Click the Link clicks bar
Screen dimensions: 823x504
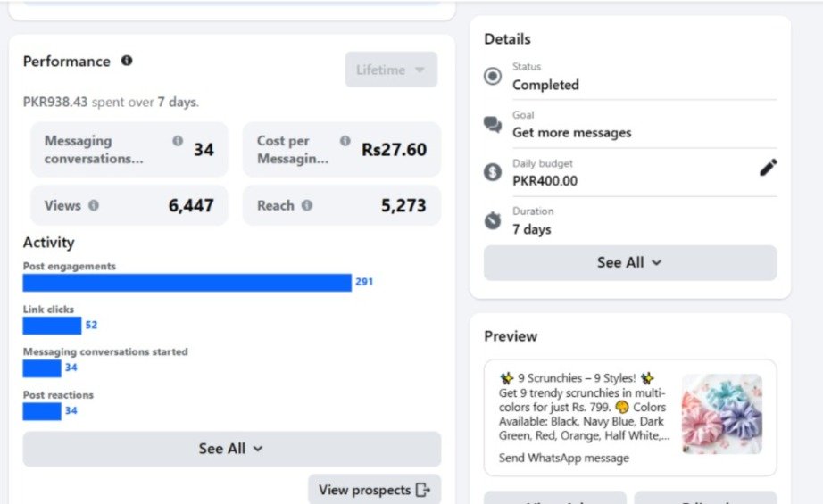tap(52, 325)
